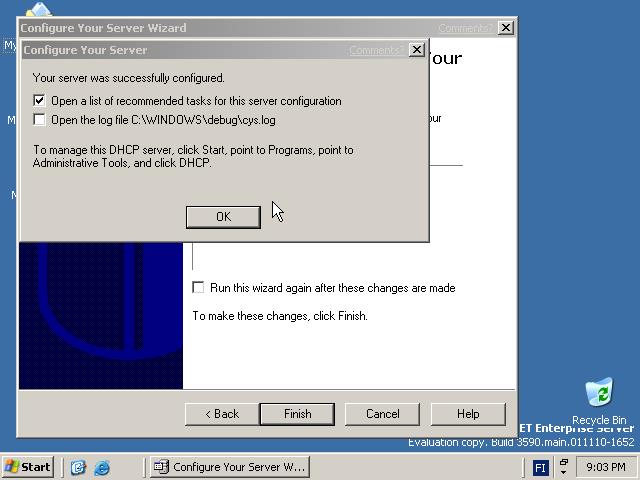This screenshot has height=480, width=640.
Task: Go to the previous step with Back
Action: 222,414
